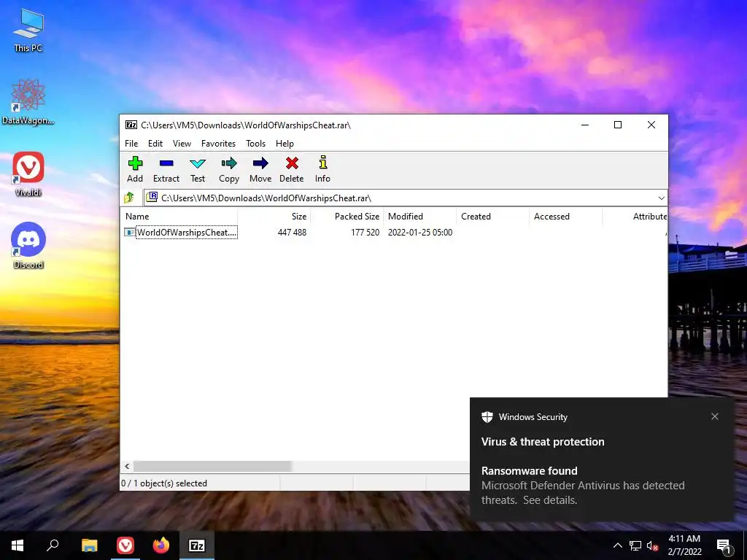
Task: Click the scroll left arrow
Action: click(127, 466)
